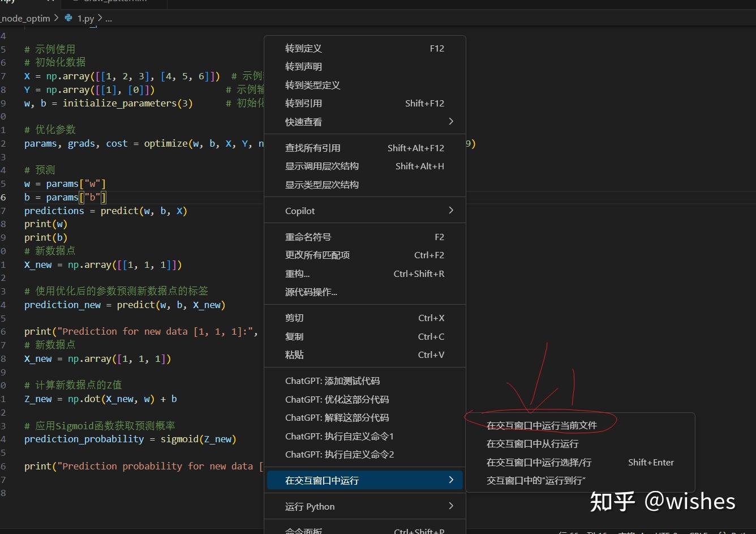Screen dimensions: 756x534
Task: Expand the 运行 Python submenu
Action: [x=450, y=506]
